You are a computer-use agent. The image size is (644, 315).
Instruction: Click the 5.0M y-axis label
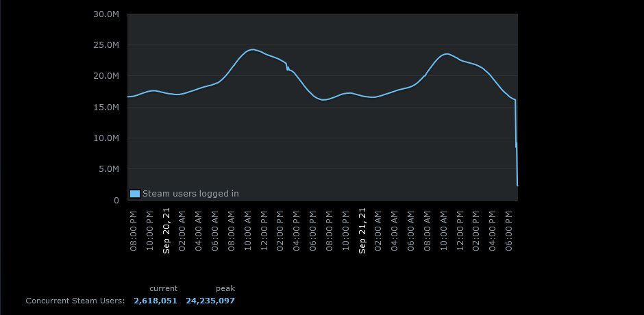point(109,169)
